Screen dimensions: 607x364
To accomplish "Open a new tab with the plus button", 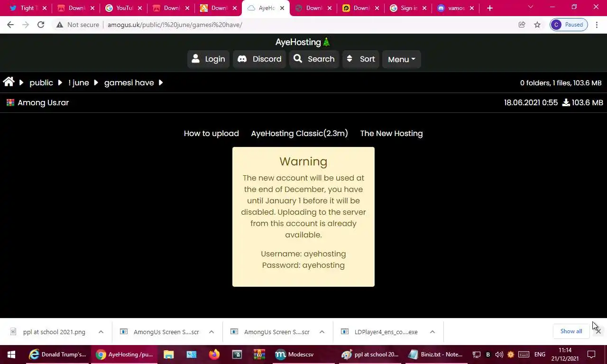I will pyautogui.click(x=490, y=8).
